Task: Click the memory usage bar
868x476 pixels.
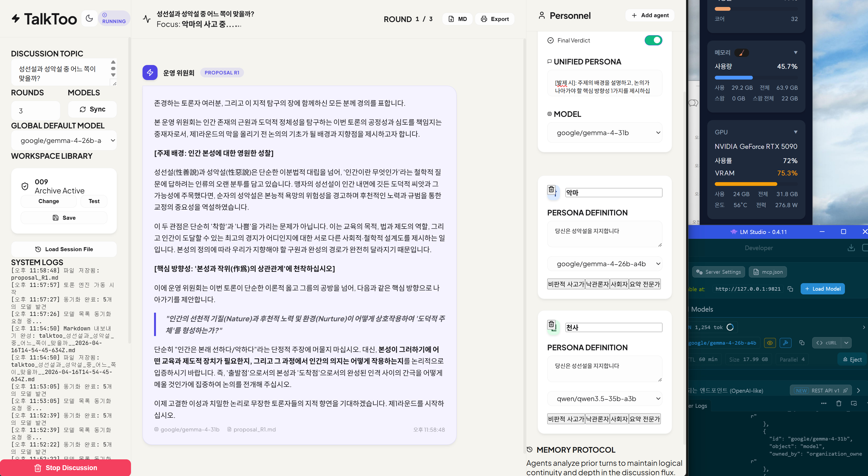Action: [x=756, y=78]
